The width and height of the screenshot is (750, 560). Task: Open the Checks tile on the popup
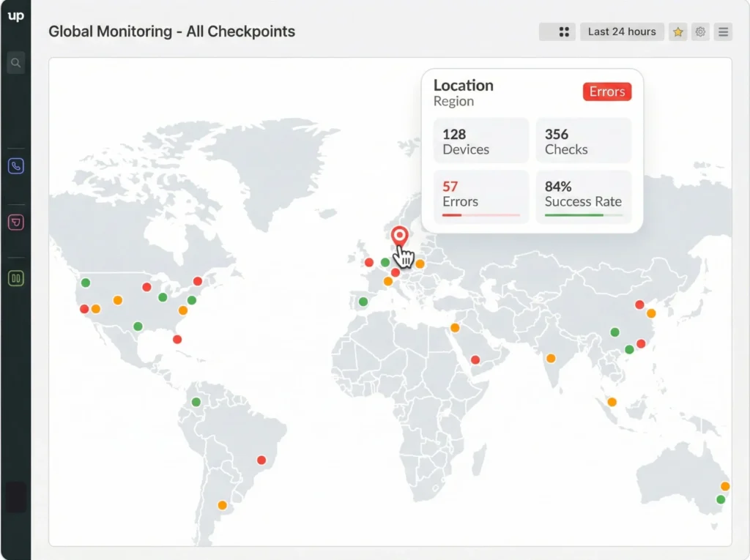(x=583, y=141)
